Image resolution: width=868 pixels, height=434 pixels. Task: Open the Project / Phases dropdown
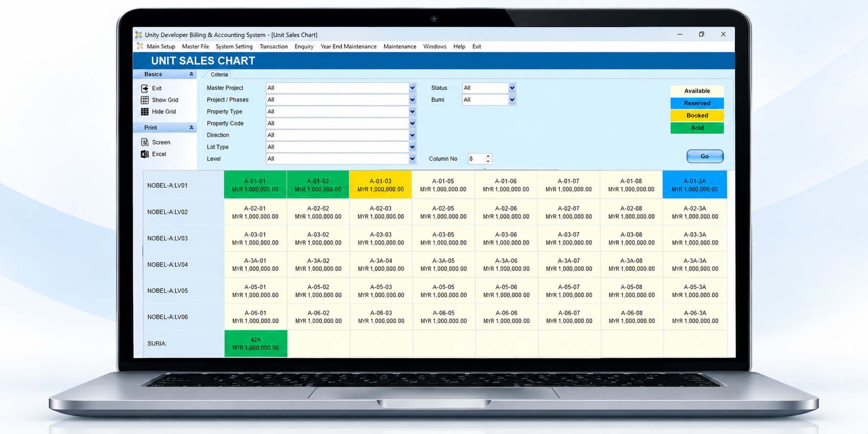412,100
